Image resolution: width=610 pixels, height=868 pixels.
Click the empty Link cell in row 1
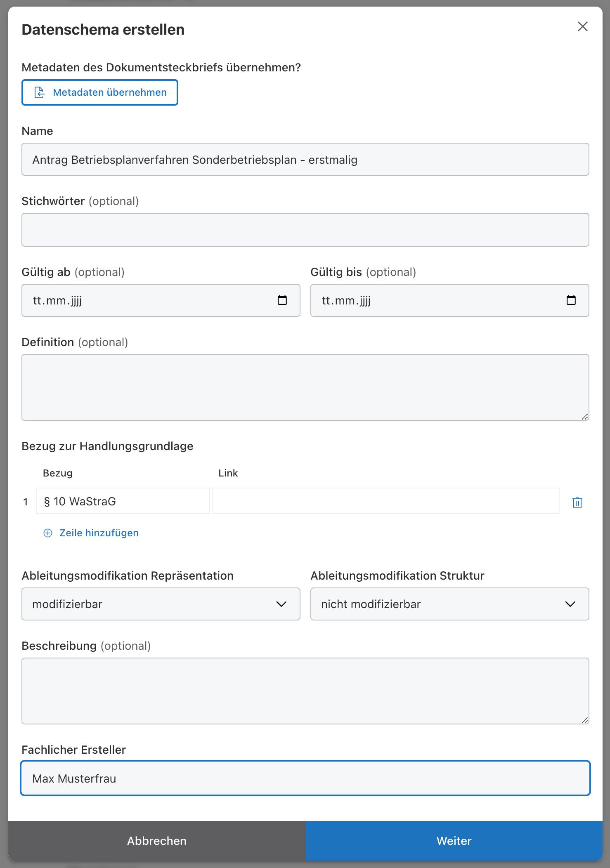(385, 501)
